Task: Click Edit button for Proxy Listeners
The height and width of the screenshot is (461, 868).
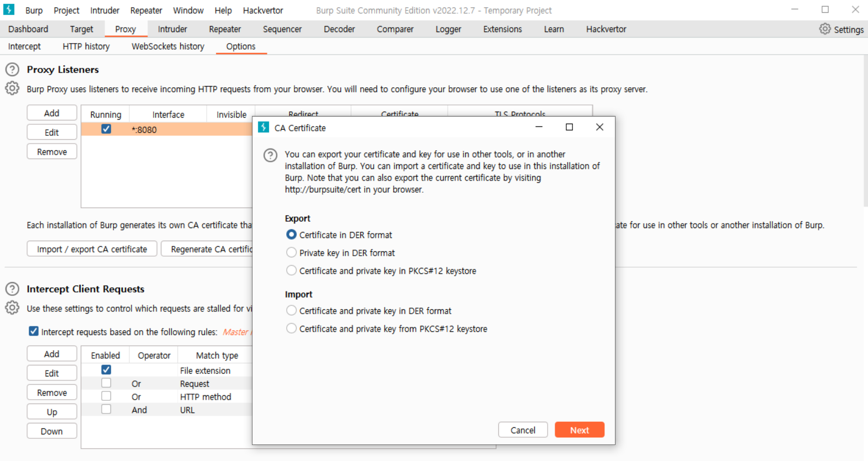Action: (x=52, y=133)
